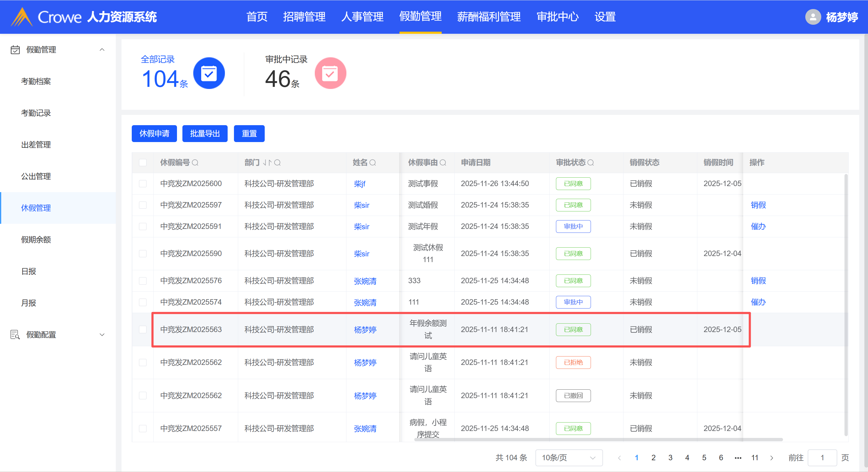Click 催办 link for record 中竞发ZM2025591
This screenshot has width=868, height=472.
point(758,226)
